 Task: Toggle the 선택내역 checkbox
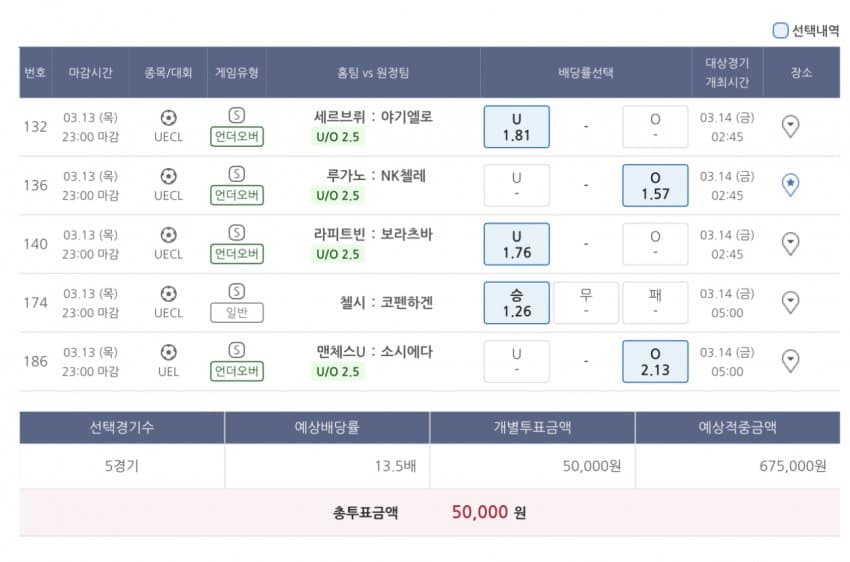click(780, 30)
